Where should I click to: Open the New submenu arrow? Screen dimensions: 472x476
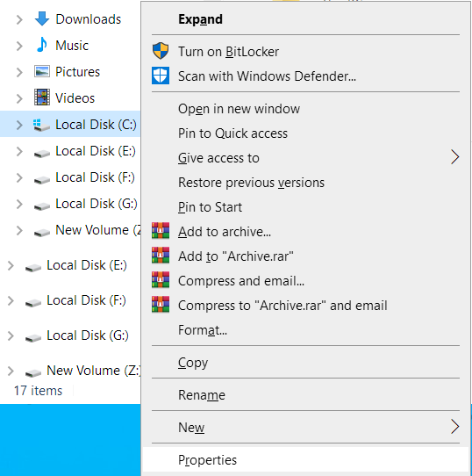tap(454, 427)
